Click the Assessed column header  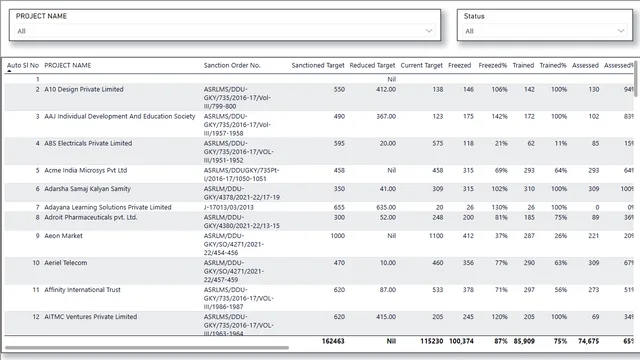tap(585, 65)
